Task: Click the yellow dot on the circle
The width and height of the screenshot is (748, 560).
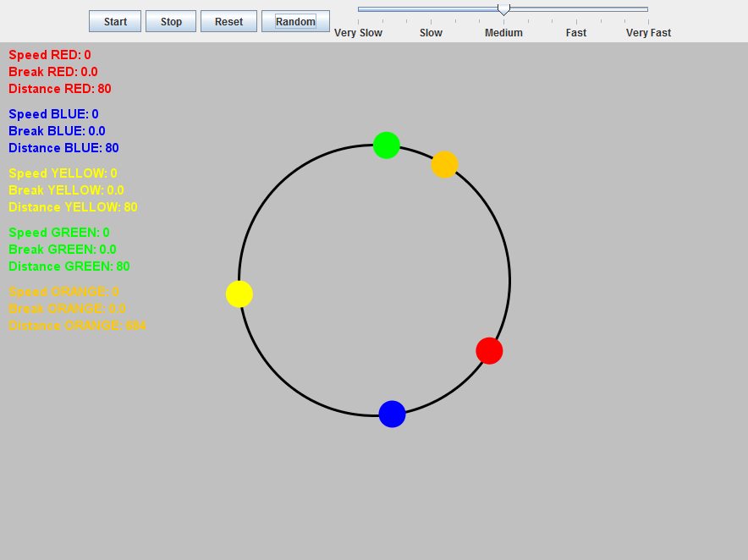Action: [x=239, y=294]
